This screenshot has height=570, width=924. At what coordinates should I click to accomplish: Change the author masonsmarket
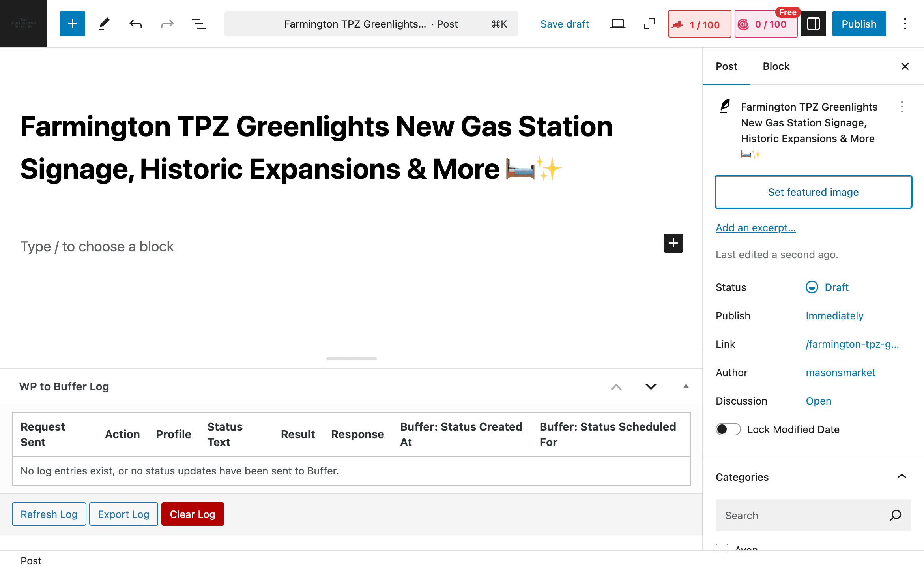[x=840, y=373]
